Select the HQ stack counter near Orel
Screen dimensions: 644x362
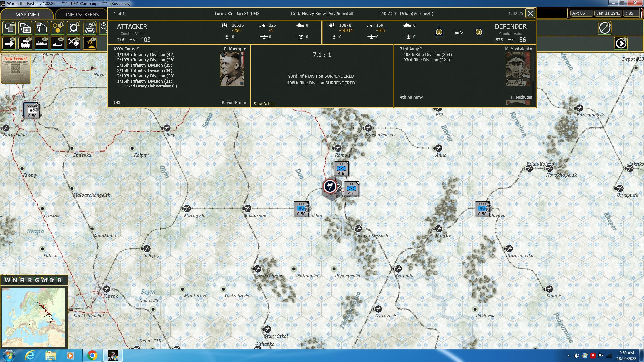click(x=32, y=110)
